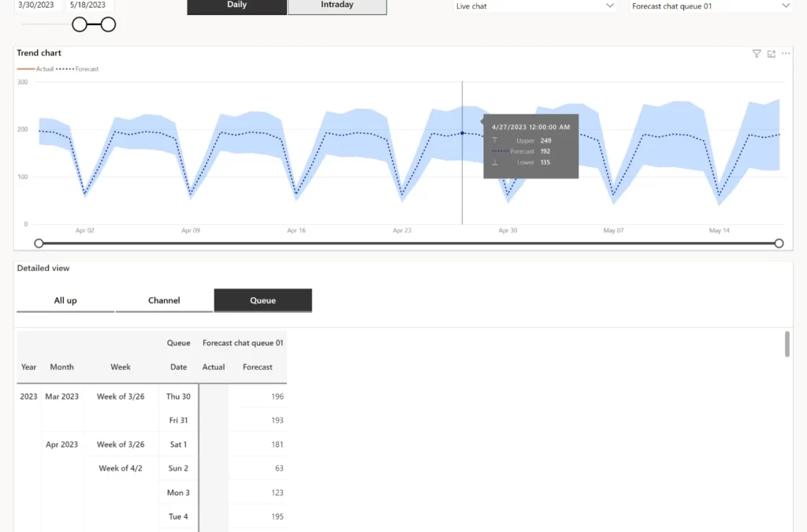Edit the 3/30/2023 start date field
The width and height of the screenshot is (807, 532).
tap(36, 6)
